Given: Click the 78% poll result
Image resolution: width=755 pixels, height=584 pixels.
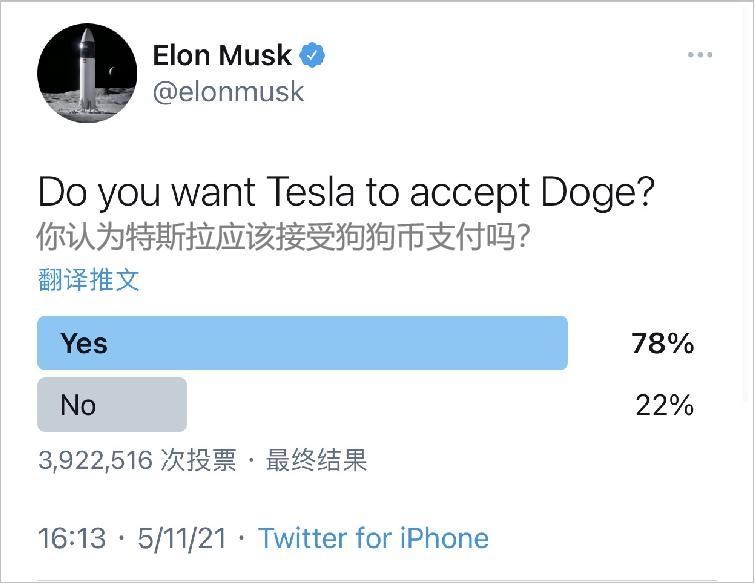Looking at the screenshot, I should [x=662, y=344].
